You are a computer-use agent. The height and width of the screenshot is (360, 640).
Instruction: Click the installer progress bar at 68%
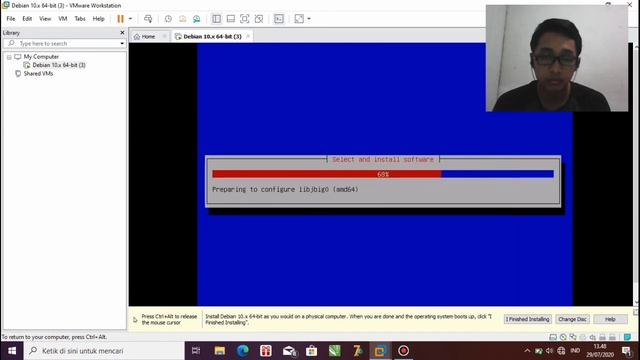(383, 174)
